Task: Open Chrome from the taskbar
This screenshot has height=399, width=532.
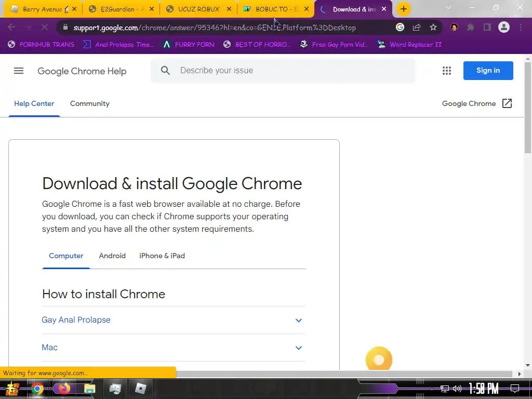Action: click(37, 389)
